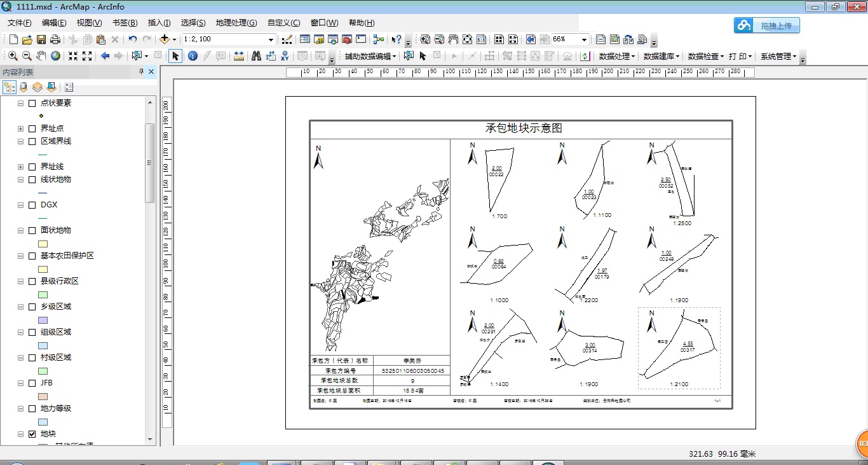Open the Catalog window icon
The image size is (868, 465).
tap(319, 39)
